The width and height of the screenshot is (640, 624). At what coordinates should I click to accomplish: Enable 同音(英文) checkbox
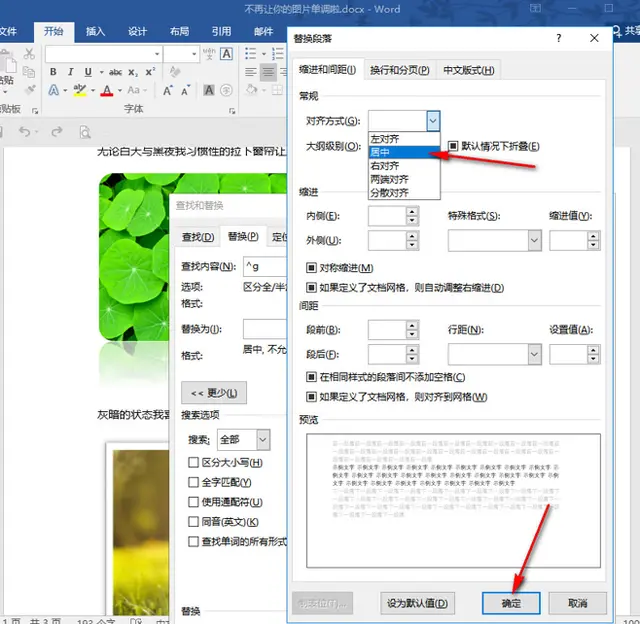click(193, 522)
